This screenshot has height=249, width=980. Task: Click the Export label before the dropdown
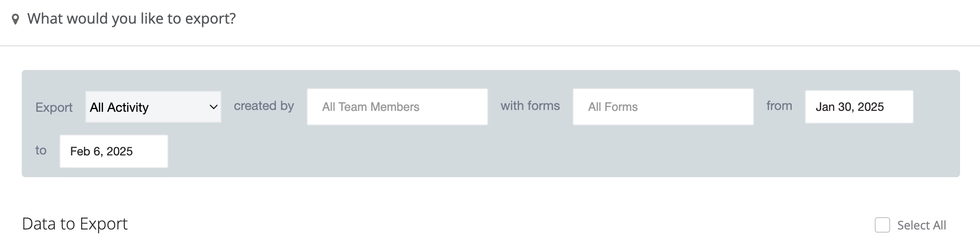pos(54,107)
